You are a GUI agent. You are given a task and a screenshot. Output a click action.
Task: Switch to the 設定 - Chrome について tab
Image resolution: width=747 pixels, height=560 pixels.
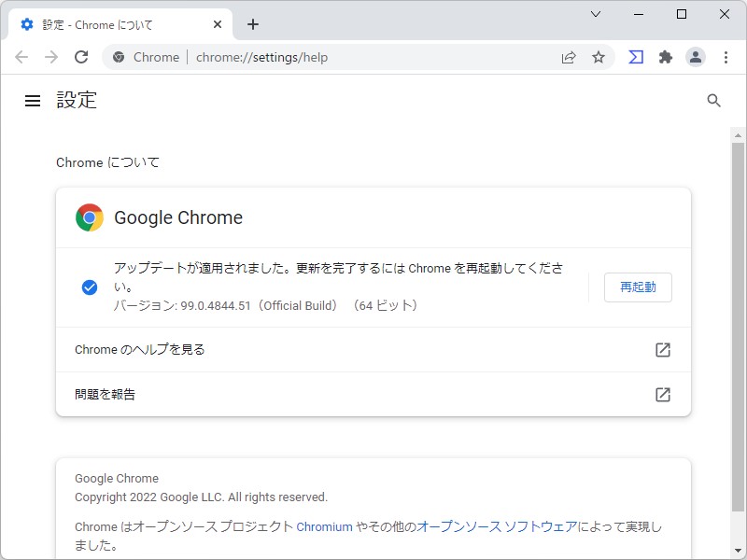112,24
